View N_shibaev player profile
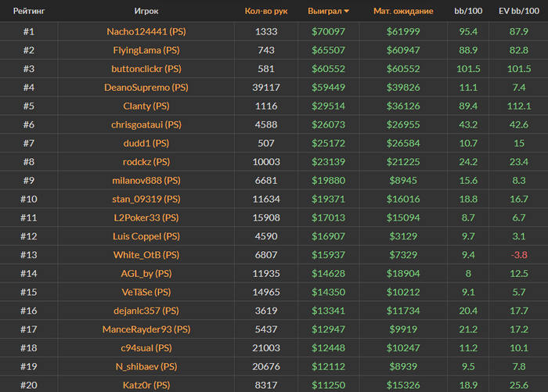 pos(146,366)
